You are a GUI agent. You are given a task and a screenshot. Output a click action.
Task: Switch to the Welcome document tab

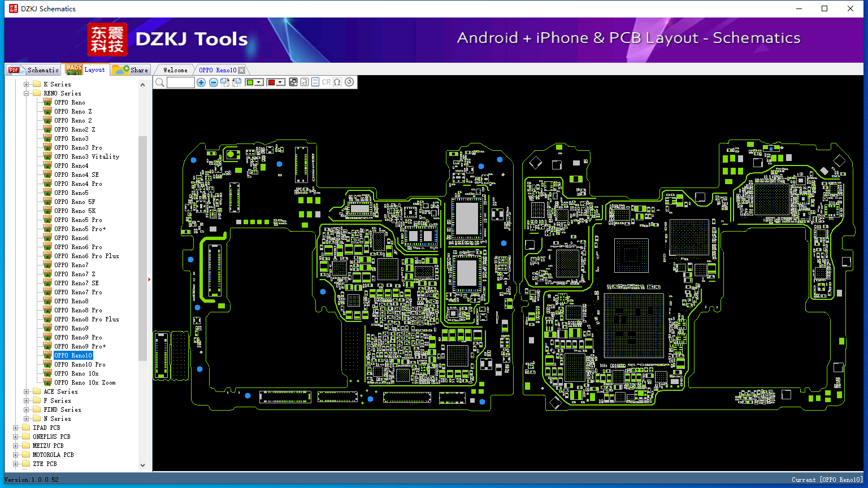click(x=175, y=70)
